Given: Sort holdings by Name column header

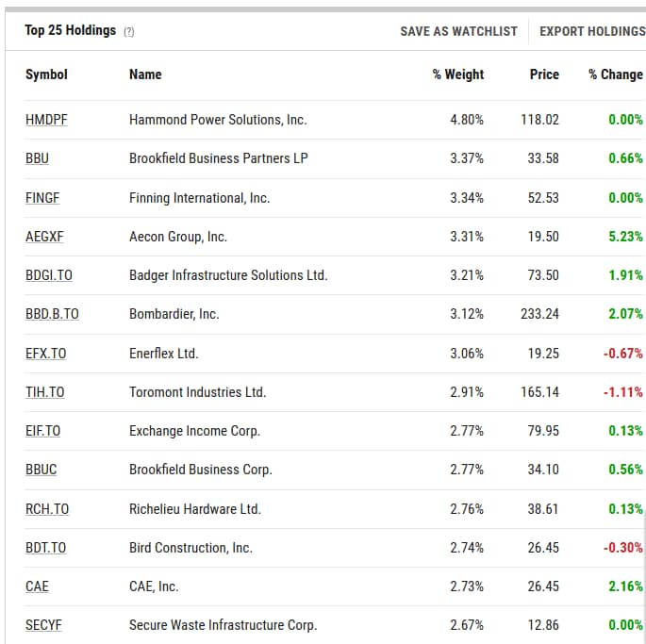Looking at the screenshot, I should [145, 74].
